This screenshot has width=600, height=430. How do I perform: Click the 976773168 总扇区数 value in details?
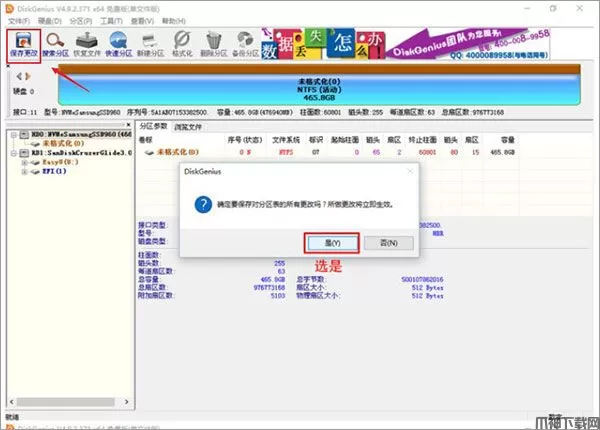coord(269,287)
